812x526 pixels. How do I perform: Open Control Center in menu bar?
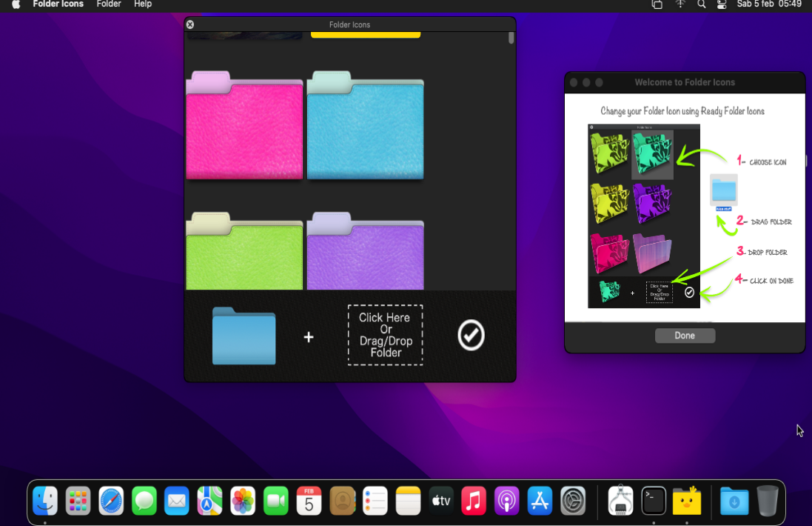coord(722,4)
